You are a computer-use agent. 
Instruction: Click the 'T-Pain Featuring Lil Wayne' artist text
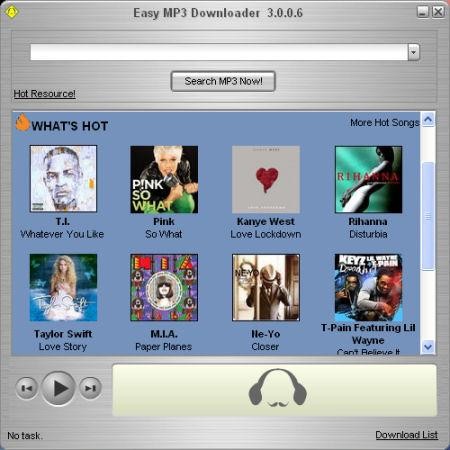click(x=368, y=334)
